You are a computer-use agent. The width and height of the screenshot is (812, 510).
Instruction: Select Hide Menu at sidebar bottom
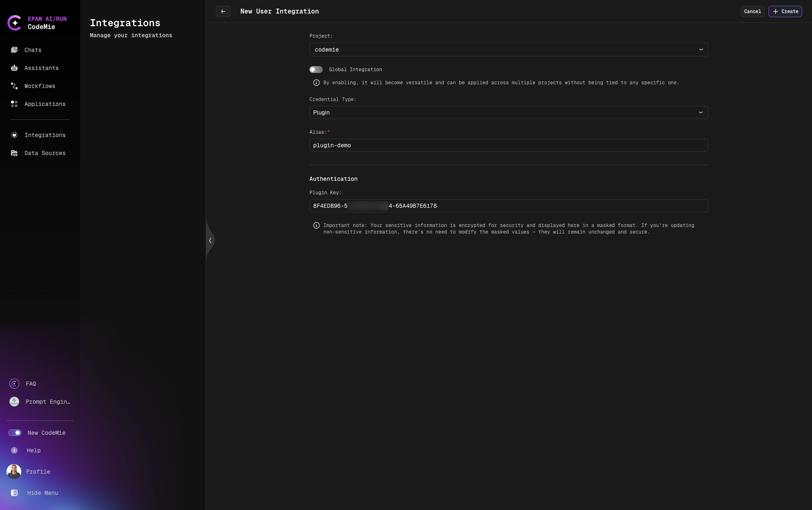tap(42, 493)
